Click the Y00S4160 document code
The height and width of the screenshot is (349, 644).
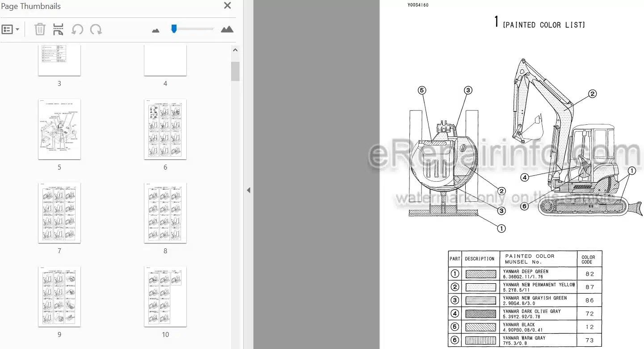[x=418, y=5]
